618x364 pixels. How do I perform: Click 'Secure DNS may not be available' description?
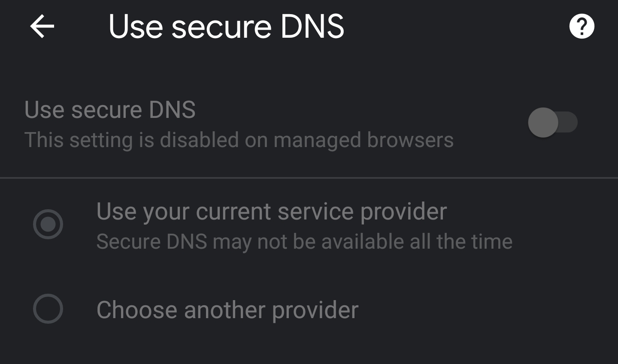point(304,242)
